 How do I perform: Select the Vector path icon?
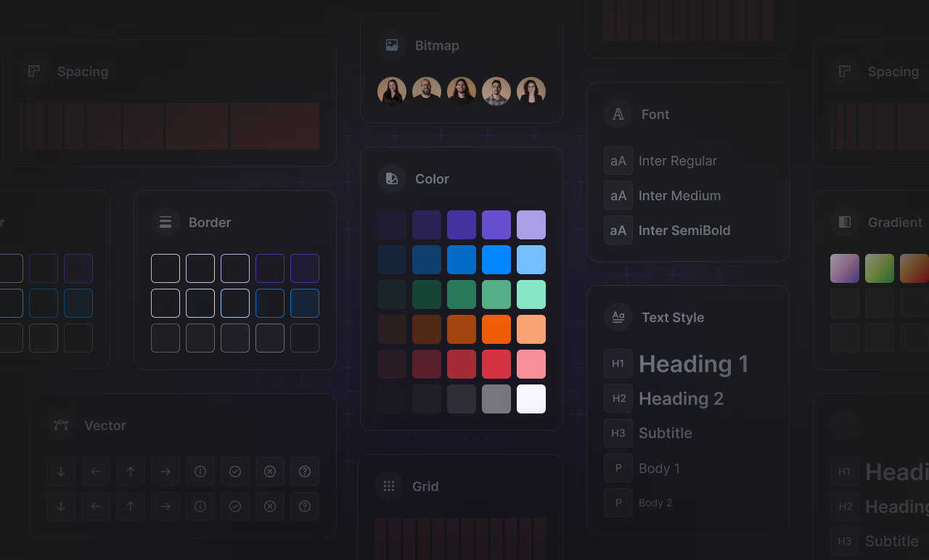[61, 425]
